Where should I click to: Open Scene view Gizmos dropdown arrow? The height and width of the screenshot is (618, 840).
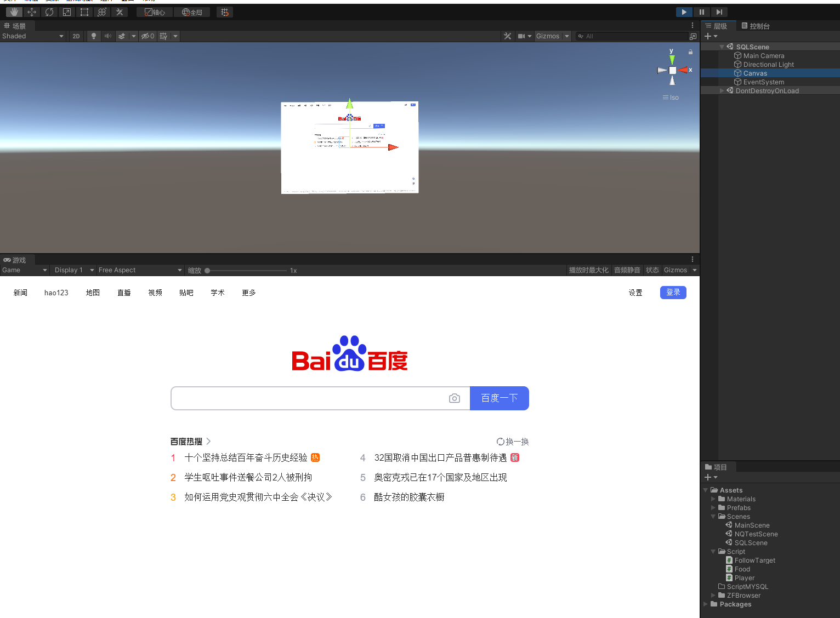567,36
